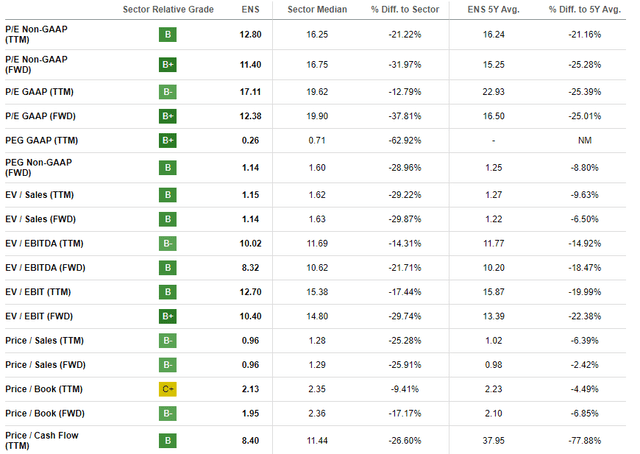The image size is (640, 454).
Task: Click the % Diff. to 5Y Avg. column header
Action: pos(584,9)
